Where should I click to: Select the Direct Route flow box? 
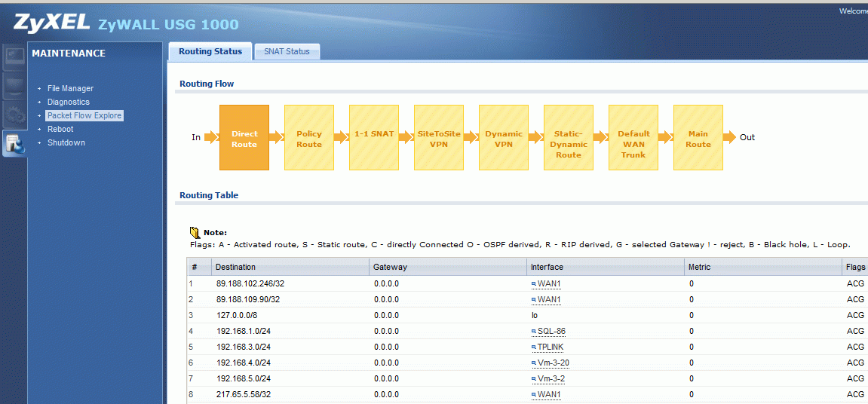coord(244,137)
